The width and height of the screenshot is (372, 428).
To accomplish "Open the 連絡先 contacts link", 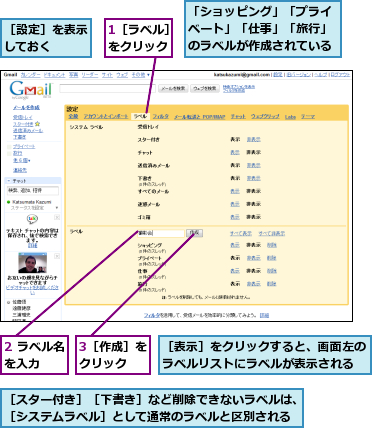I will point(20,170).
